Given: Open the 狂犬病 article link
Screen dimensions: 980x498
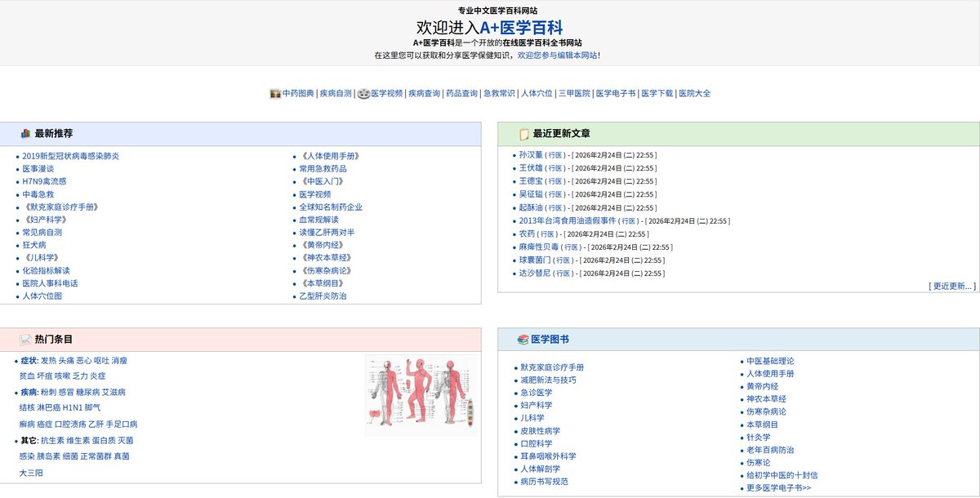Looking at the screenshot, I should coord(33,244).
